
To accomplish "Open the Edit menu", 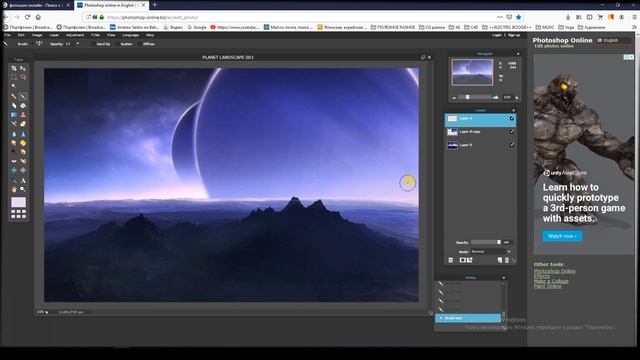I will [x=21, y=35].
